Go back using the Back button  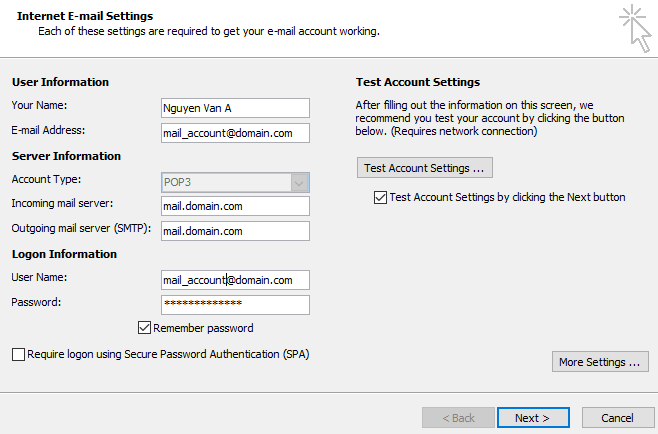458,418
